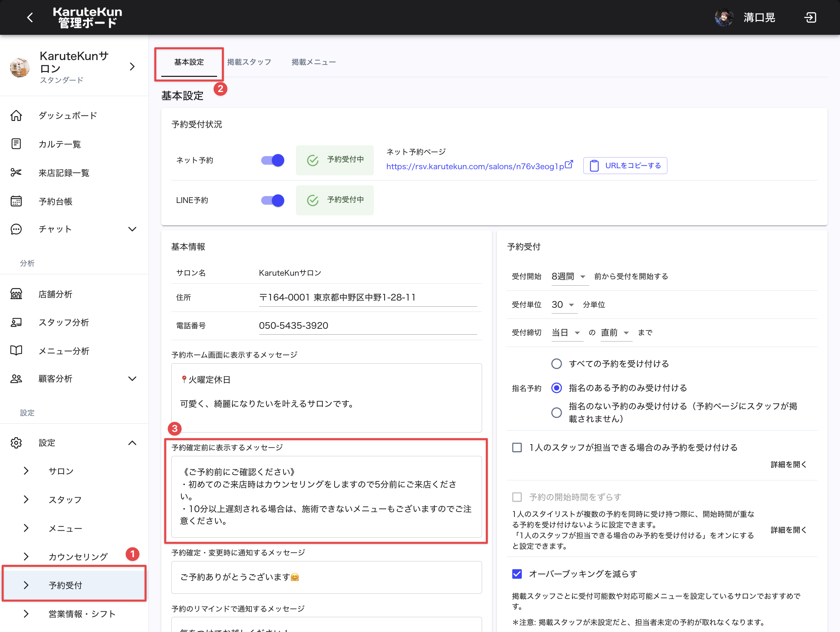
Task: Switch to the 掲載メニュー tab
Action: 314,62
